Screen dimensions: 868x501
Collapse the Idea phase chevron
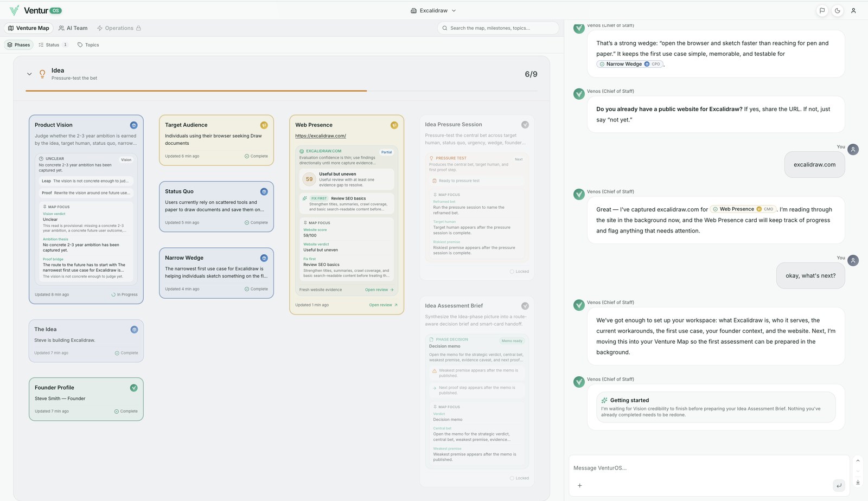point(29,74)
